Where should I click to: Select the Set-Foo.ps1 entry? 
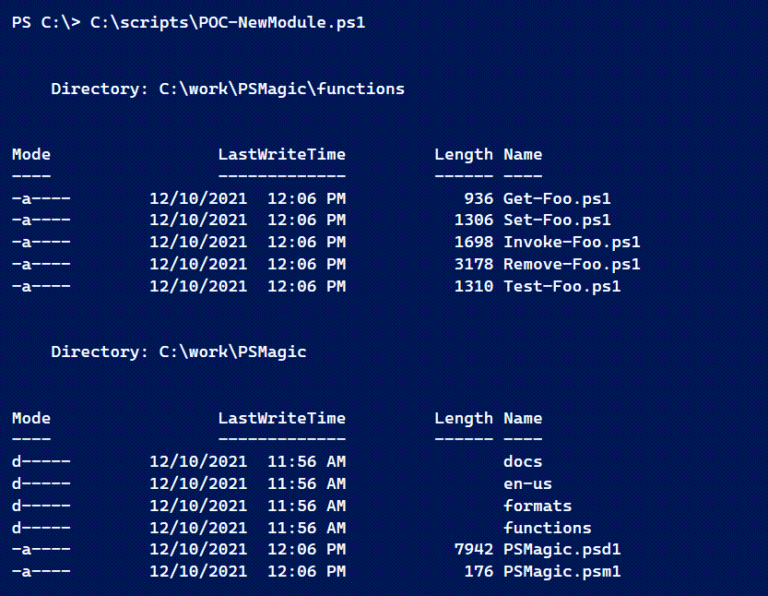point(557,220)
